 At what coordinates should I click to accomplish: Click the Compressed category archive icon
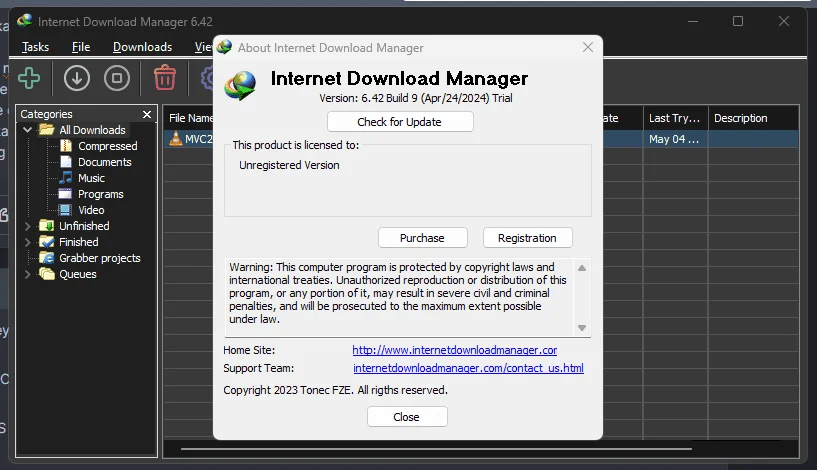(66, 146)
